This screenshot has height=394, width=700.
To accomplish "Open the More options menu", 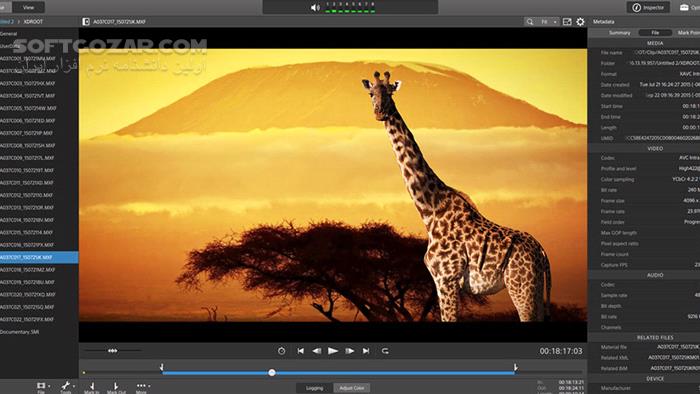I will pyautogui.click(x=142, y=387).
